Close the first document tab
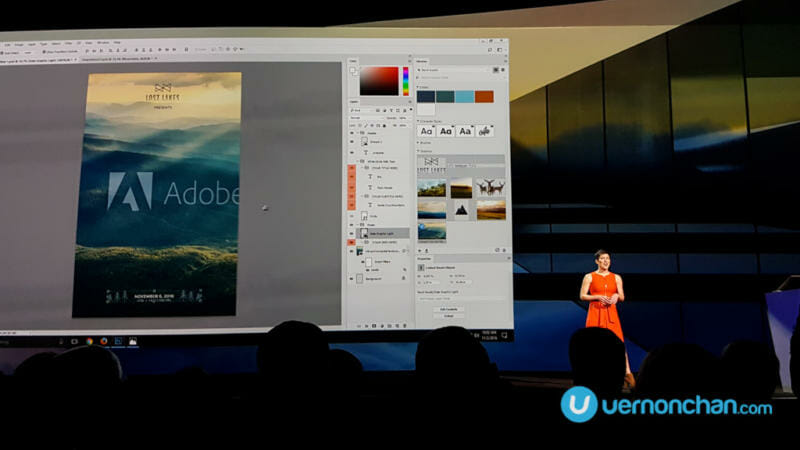The height and width of the screenshot is (450, 800). (x=75, y=59)
